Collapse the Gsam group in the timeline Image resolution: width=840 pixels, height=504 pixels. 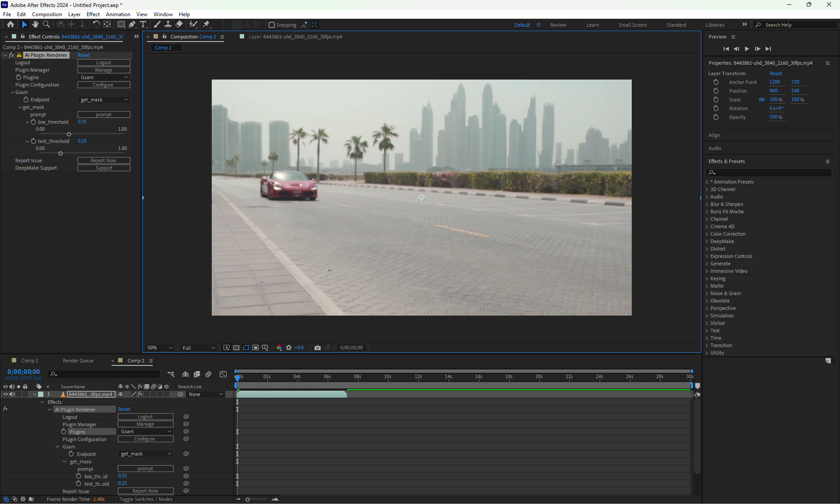click(57, 447)
